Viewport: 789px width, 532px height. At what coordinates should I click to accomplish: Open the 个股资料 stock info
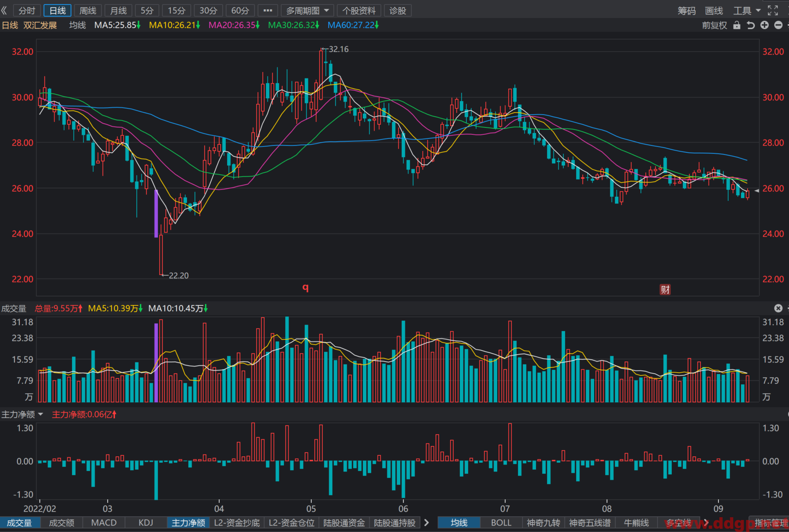click(359, 10)
